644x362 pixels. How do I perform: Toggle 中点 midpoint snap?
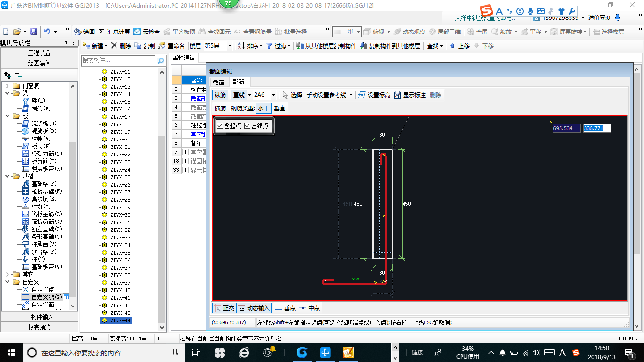coord(309,308)
